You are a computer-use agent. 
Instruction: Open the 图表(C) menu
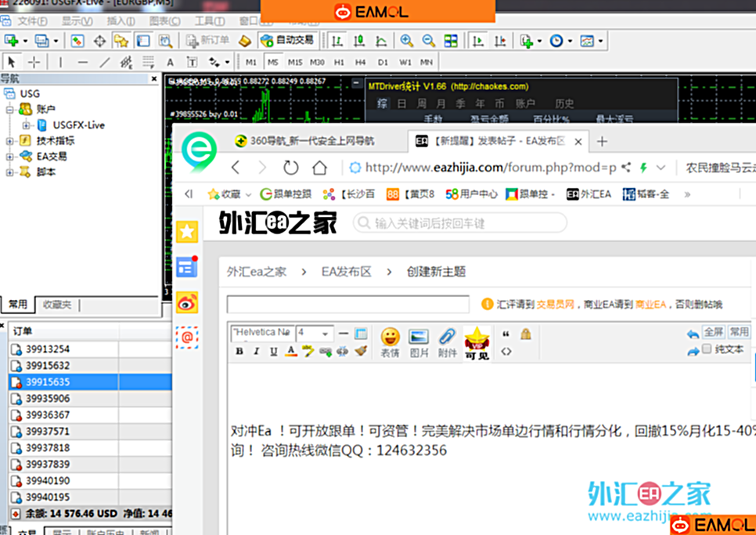[x=165, y=21]
